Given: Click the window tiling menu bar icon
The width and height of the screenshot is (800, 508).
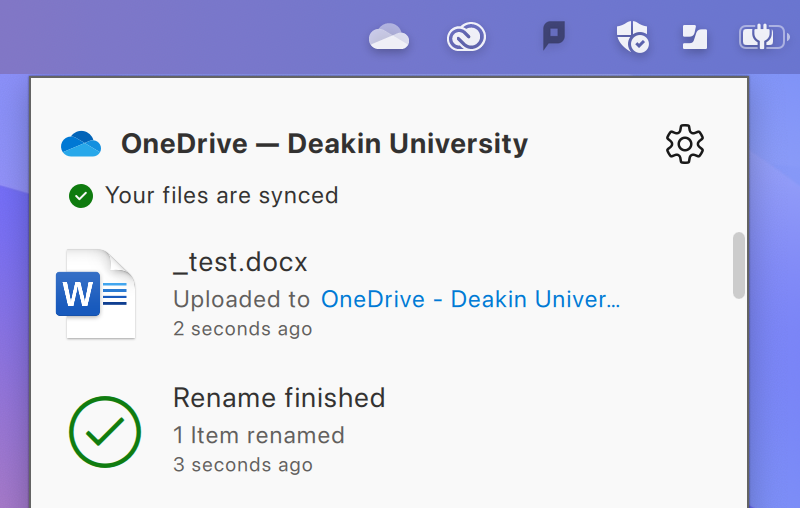Looking at the screenshot, I should click(694, 38).
